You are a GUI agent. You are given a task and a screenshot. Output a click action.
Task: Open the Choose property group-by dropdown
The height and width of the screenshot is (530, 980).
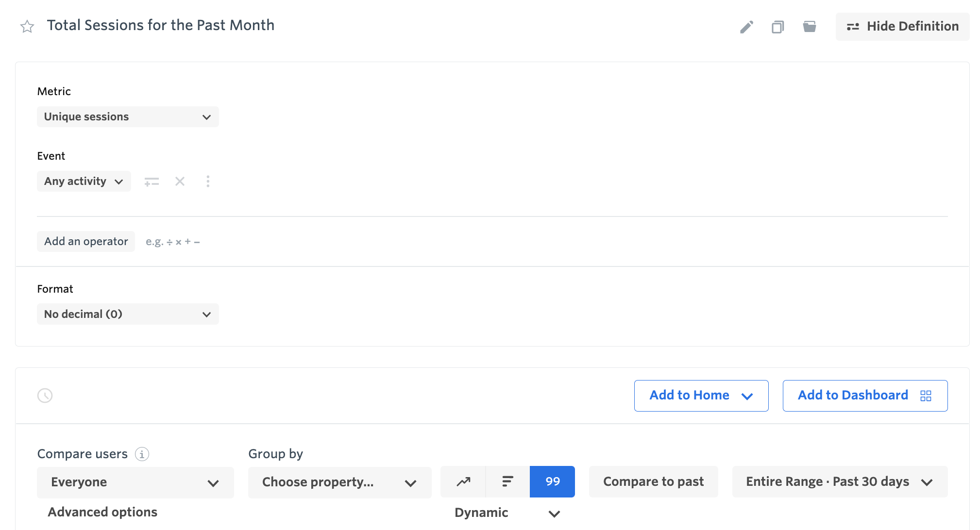(339, 482)
